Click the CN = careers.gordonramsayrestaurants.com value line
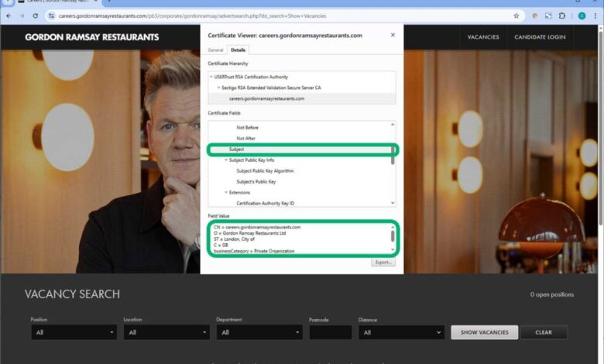The image size is (604, 364). [257, 227]
